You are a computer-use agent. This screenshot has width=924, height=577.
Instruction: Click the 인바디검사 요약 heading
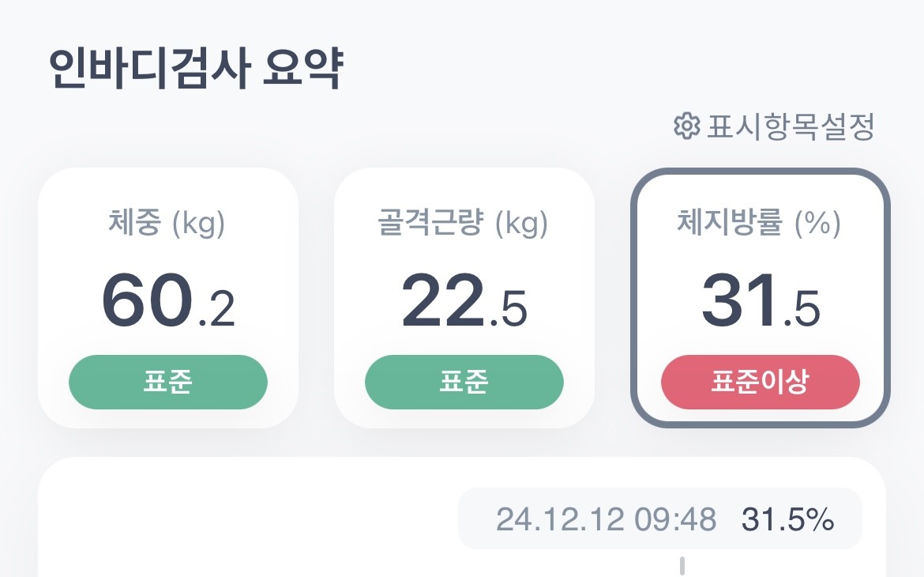pos(195,70)
